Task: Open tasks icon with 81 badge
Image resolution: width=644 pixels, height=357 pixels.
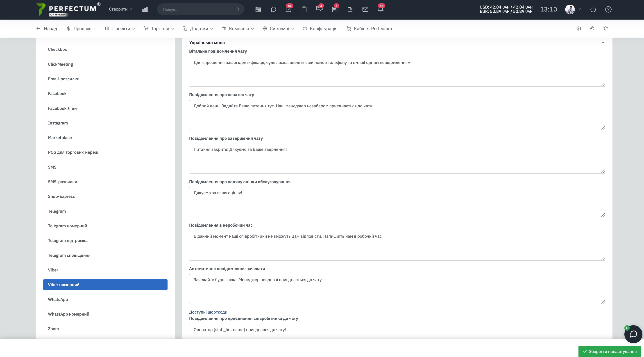Action: pos(289,9)
